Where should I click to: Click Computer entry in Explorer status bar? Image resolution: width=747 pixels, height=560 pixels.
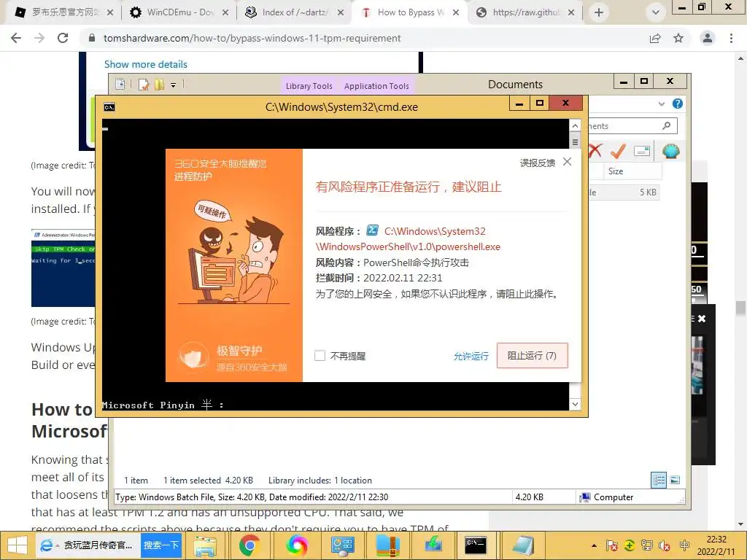click(x=606, y=497)
